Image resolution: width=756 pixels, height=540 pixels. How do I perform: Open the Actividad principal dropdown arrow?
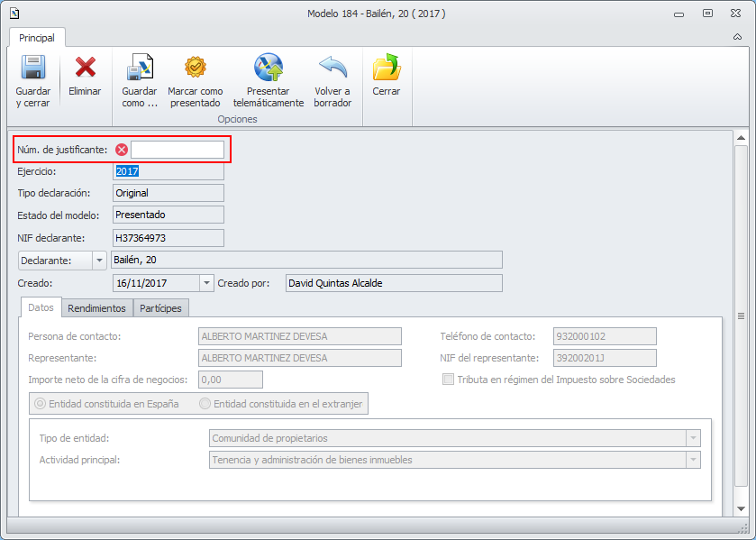[x=693, y=460]
